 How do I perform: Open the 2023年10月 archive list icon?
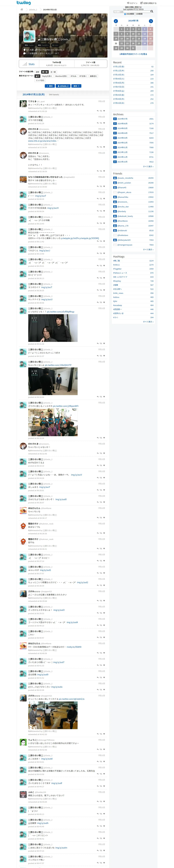[115, 162]
